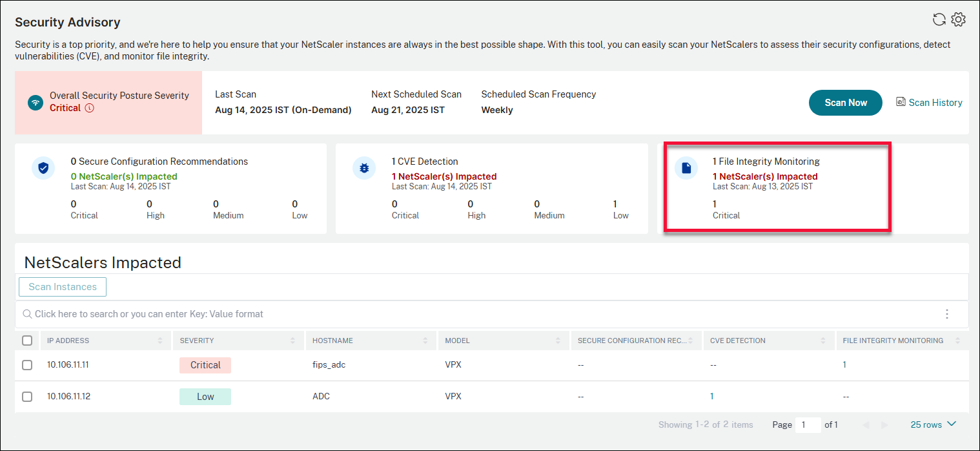980x451 pixels.
Task: Click the CVE Detection bug icon
Action: click(x=364, y=168)
